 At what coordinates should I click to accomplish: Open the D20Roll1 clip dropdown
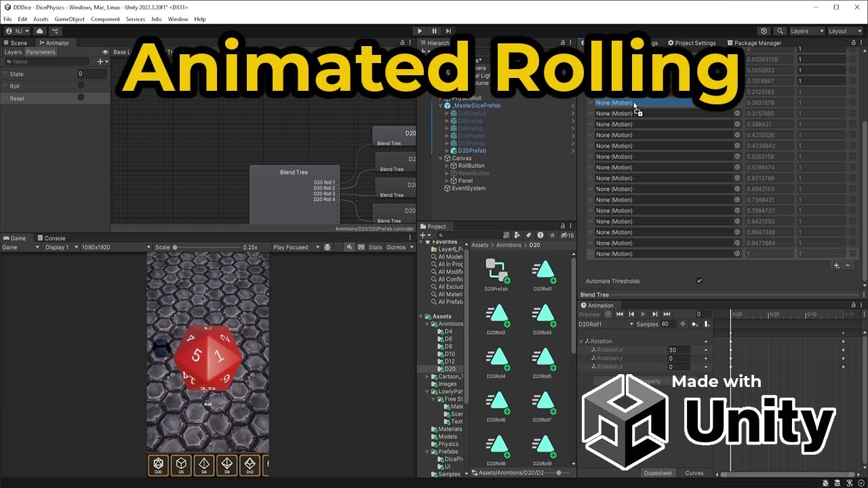pos(606,324)
